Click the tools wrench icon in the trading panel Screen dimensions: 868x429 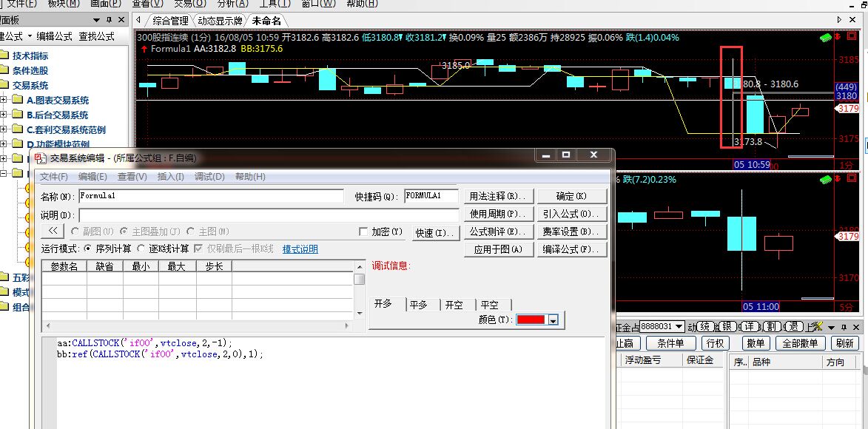click(x=818, y=326)
